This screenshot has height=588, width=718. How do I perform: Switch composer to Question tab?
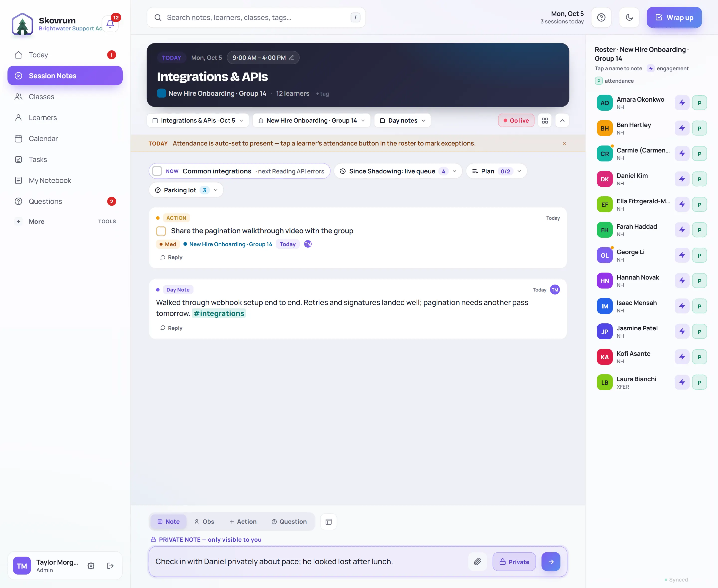(x=289, y=522)
